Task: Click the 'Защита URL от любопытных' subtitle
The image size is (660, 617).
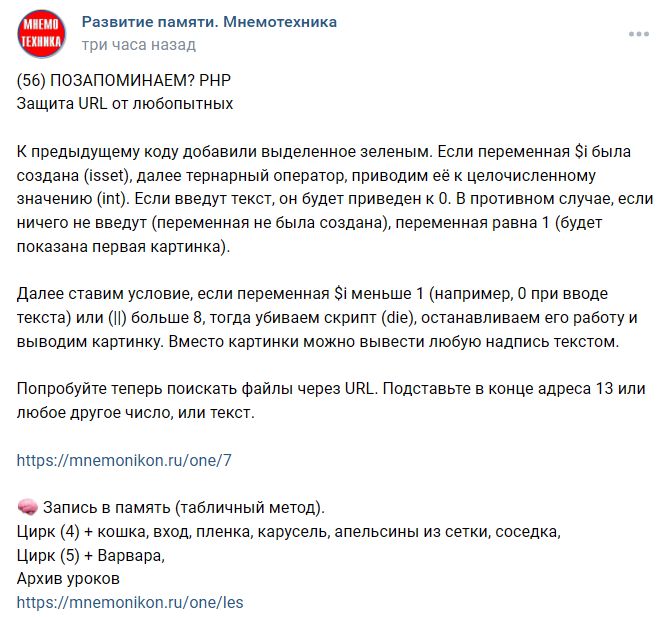Action: [x=125, y=102]
